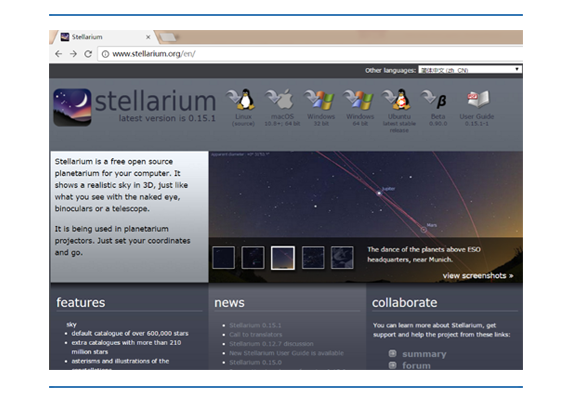
Task: Open the User Guide PDF icon
Action: coord(477,99)
